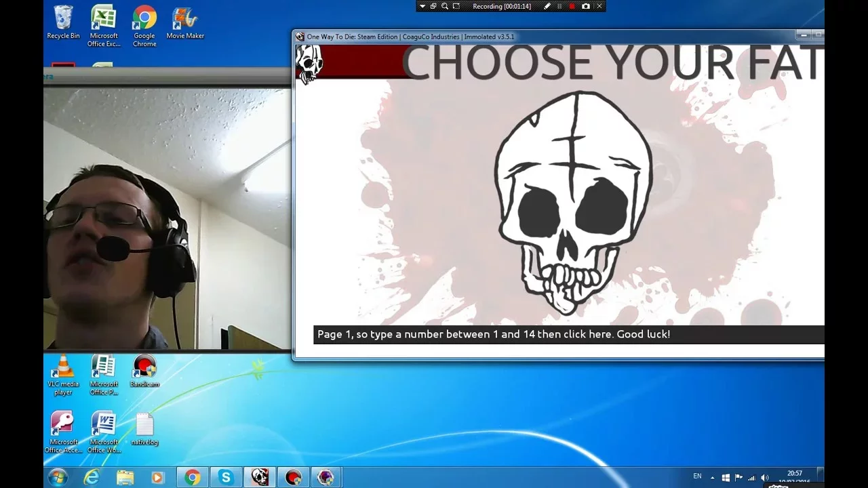Click the 'Page 1, so type a number' bar
The image size is (868, 488).
[568, 334]
